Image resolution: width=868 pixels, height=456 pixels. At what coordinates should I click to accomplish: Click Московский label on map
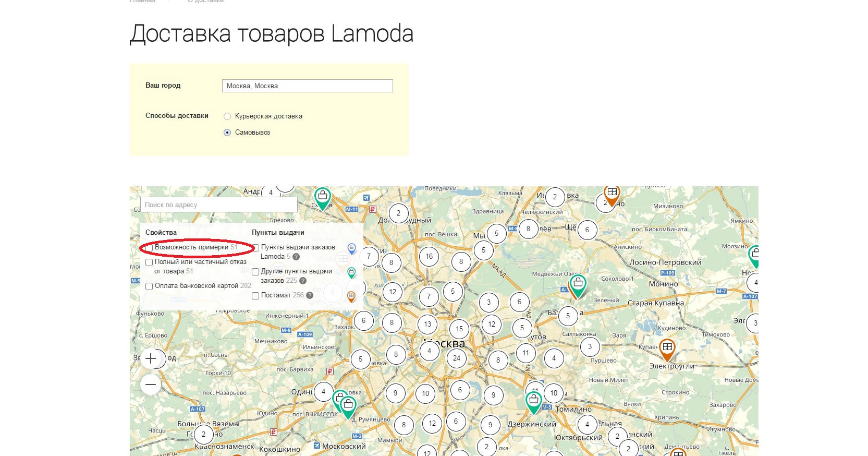point(344,447)
